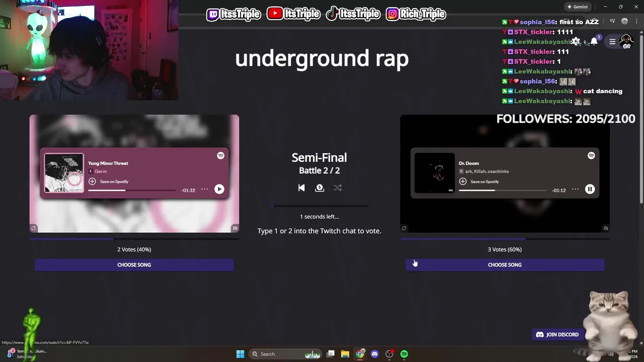This screenshot has width=644, height=362.
Task: Save Dr. Doom on Spotify
Action: pos(479,182)
